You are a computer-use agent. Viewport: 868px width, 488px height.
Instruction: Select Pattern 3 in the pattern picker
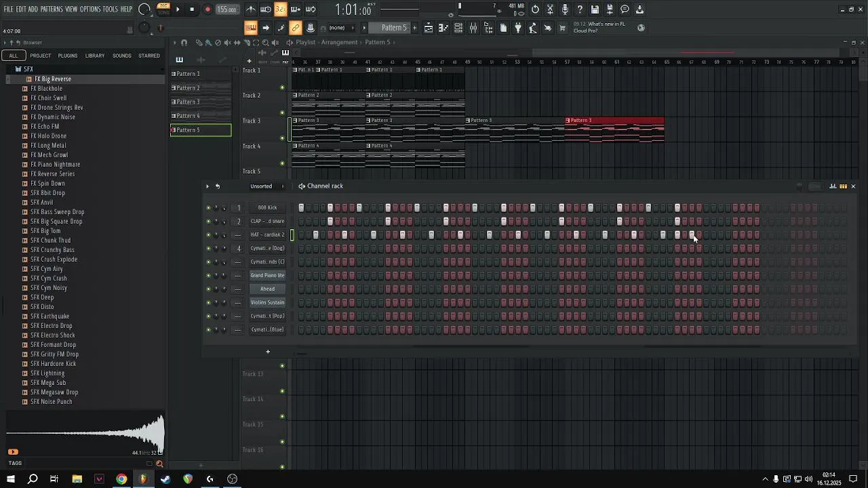201,102
